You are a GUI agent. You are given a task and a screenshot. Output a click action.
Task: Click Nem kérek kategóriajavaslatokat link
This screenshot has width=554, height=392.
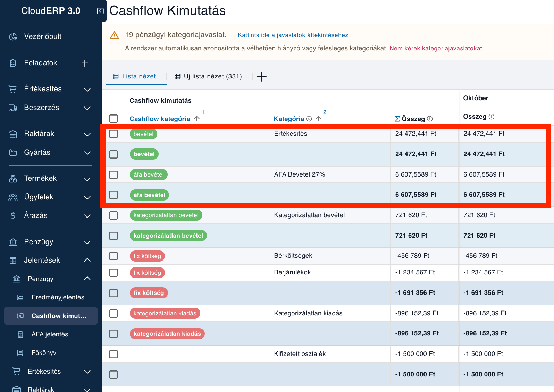[436, 48]
